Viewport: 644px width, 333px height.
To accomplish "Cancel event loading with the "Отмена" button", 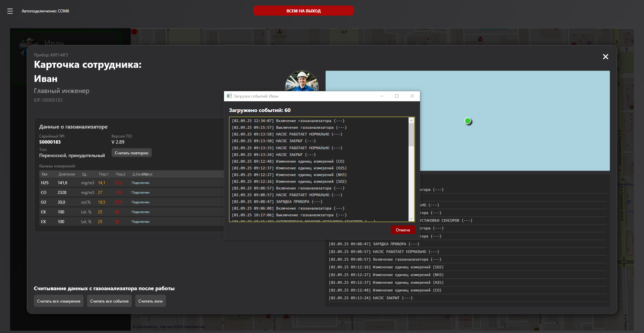I will pos(402,230).
